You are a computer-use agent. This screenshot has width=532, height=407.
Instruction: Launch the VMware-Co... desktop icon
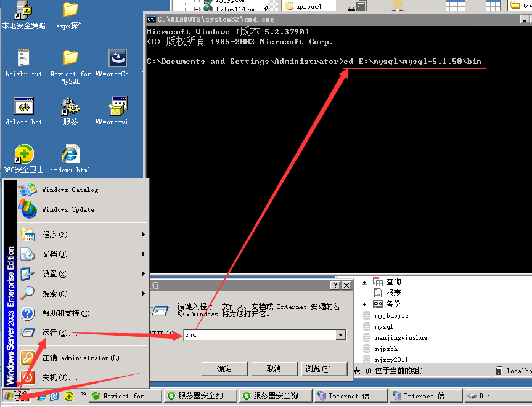117,63
